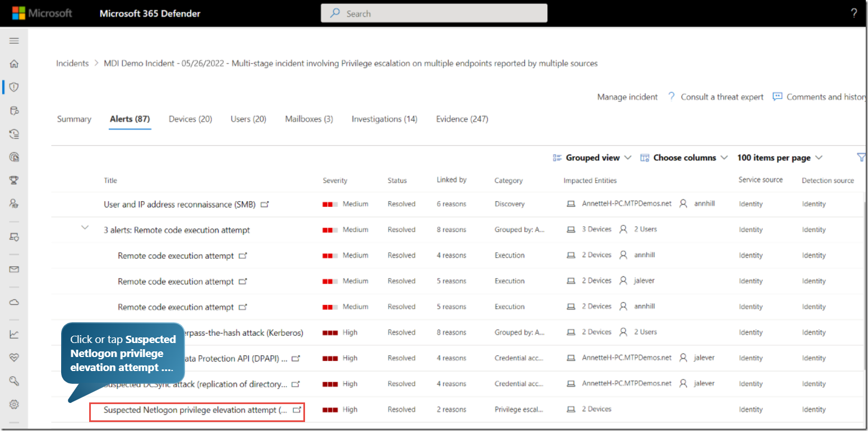Open Email & collaboration envelope icon
Viewport: 868px width, 431px height.
15,270
